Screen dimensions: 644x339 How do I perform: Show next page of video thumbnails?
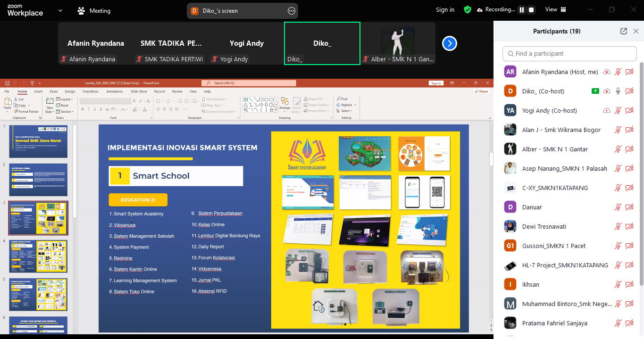450,43
